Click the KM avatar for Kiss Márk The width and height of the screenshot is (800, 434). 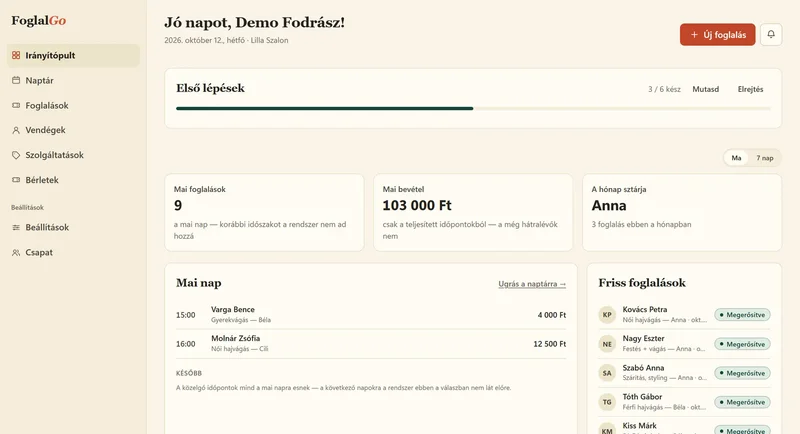(607, 429)
